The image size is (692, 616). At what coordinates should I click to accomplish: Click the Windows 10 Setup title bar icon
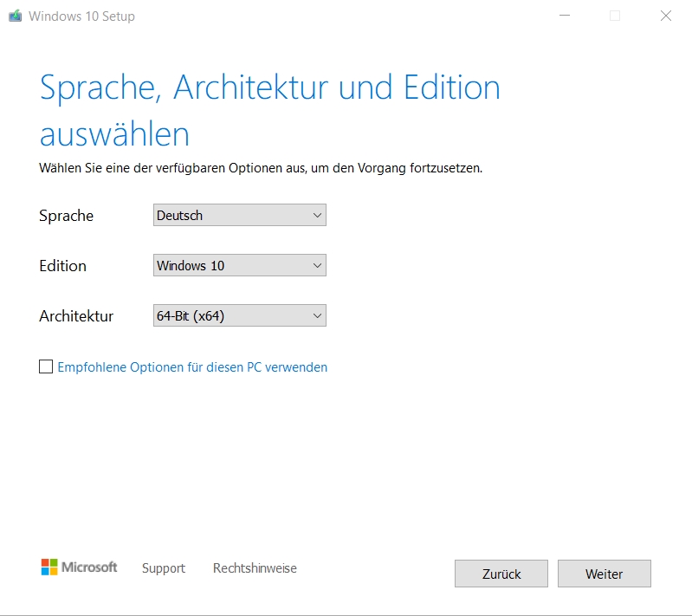pos(15,16)
